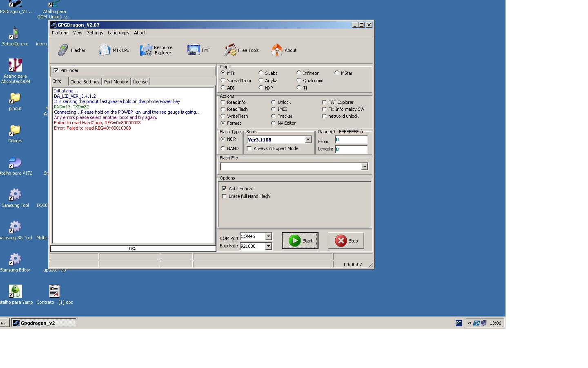This screenshot has width=588, height=368.
Task: Click PT language indicator in system tray
Action: coord(459,323)
